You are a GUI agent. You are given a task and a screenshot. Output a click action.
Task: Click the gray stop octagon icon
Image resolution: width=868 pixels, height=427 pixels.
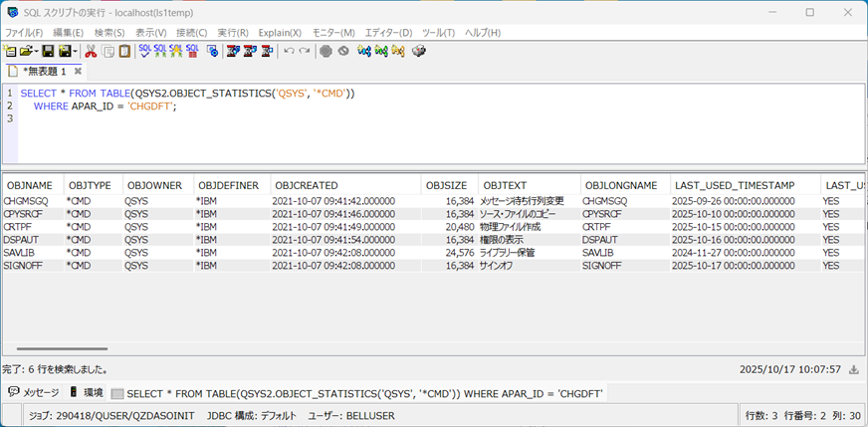point(325,51)
